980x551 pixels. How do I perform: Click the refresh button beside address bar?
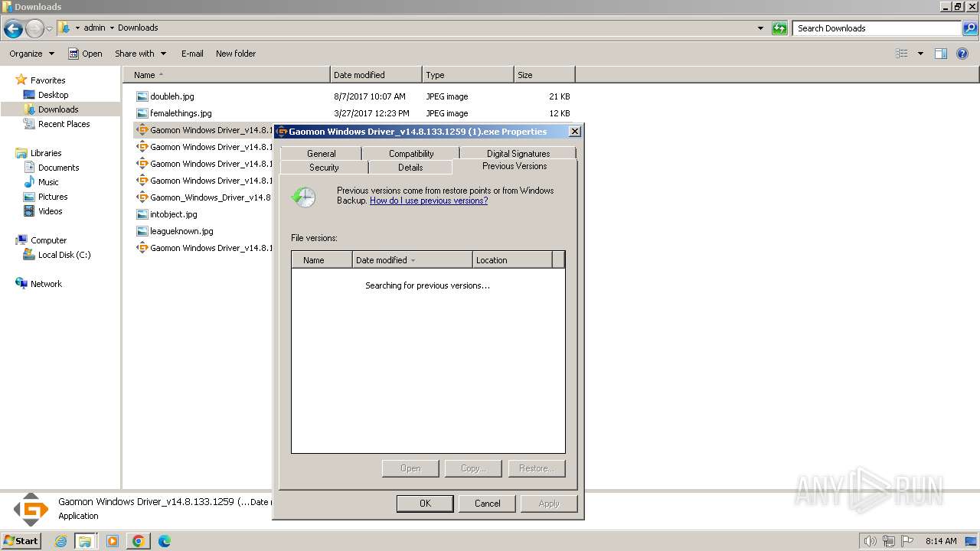click(779, 28)
